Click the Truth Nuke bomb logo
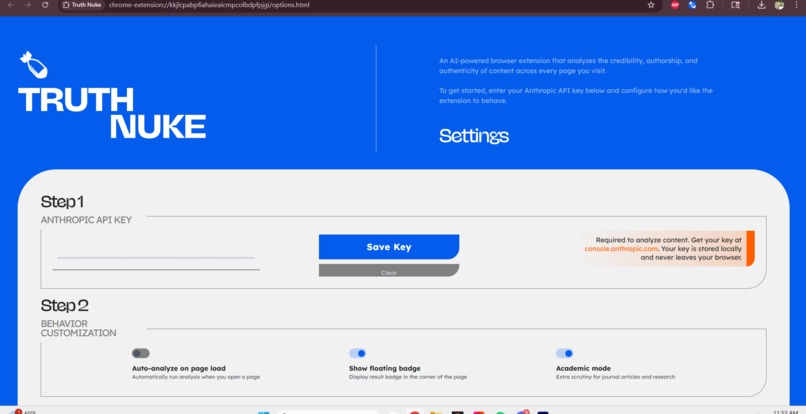Image resolution: width=806 pixels, height=414 pixels. click(x=33, y=65)
